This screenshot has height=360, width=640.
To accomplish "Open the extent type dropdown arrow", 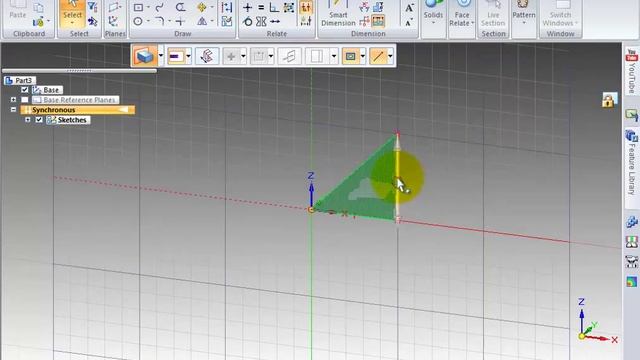I will pyautogui.click(x=188, y=56).
